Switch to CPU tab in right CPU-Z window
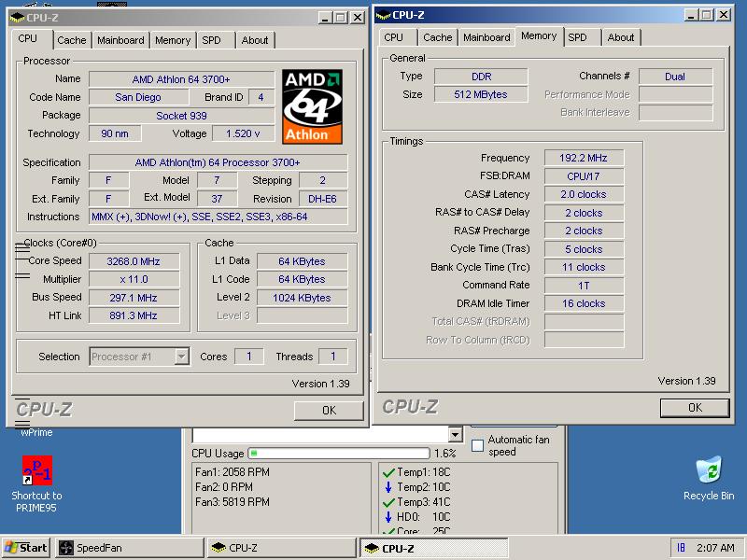The width and height of the screenshot is (747, 560). click(x=393, y=37)
